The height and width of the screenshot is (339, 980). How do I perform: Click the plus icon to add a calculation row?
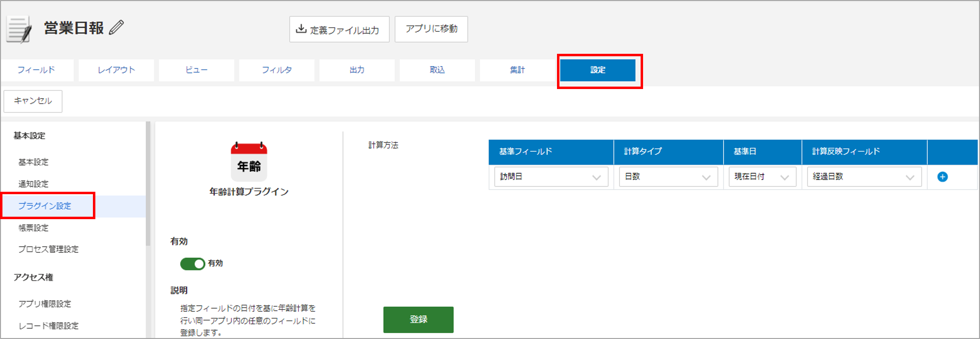pyautogui.click(x=942, y=177)
